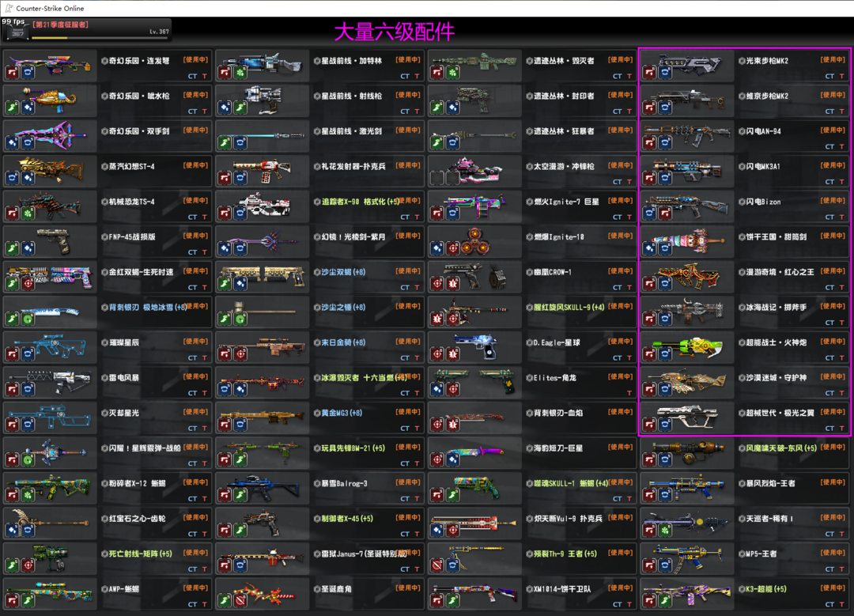
Task: Select the 幽凰CROW-1 weapon thumbnail
Action: tap(475, 278)
